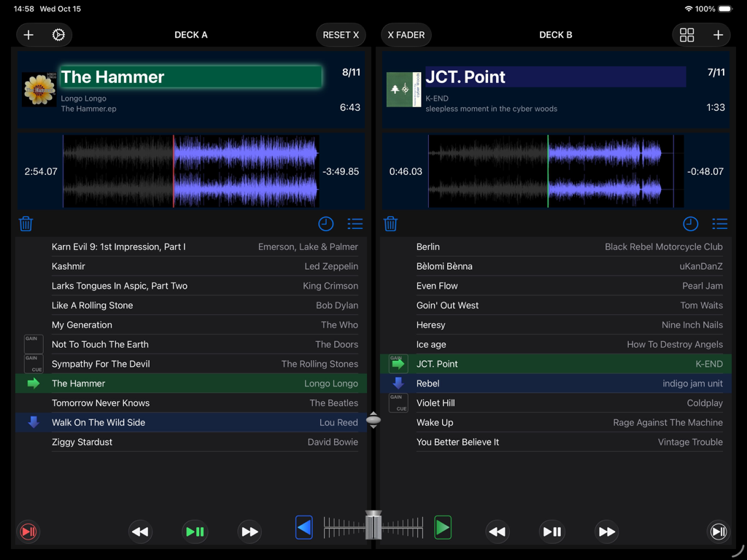Open the playlist list icon on Deck B

pyautogui.click(x=719, y=224)
